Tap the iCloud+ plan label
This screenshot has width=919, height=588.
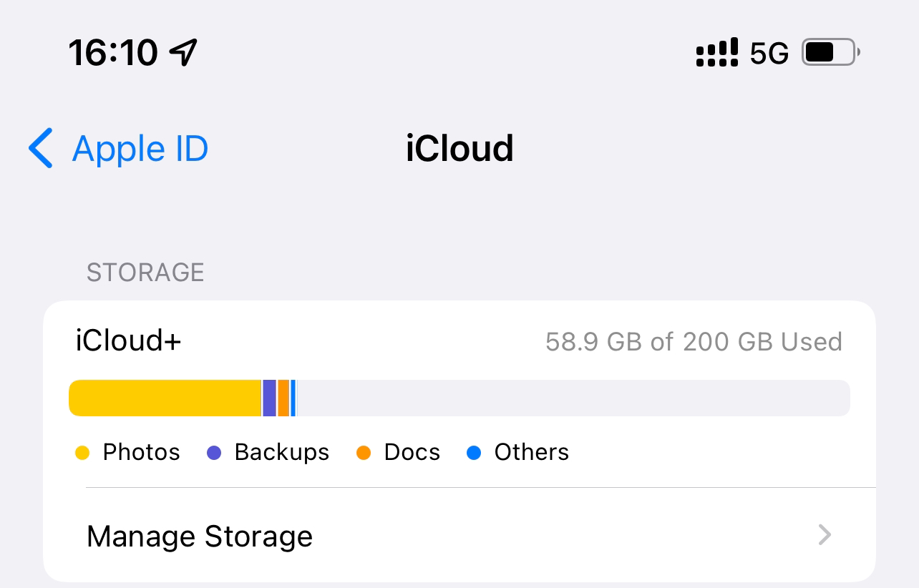[129, 340]
